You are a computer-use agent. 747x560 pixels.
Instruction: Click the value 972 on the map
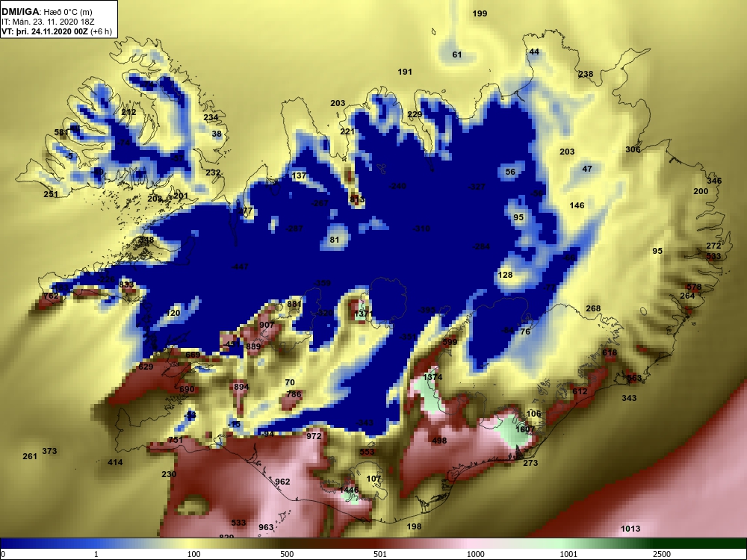[314, 436]
